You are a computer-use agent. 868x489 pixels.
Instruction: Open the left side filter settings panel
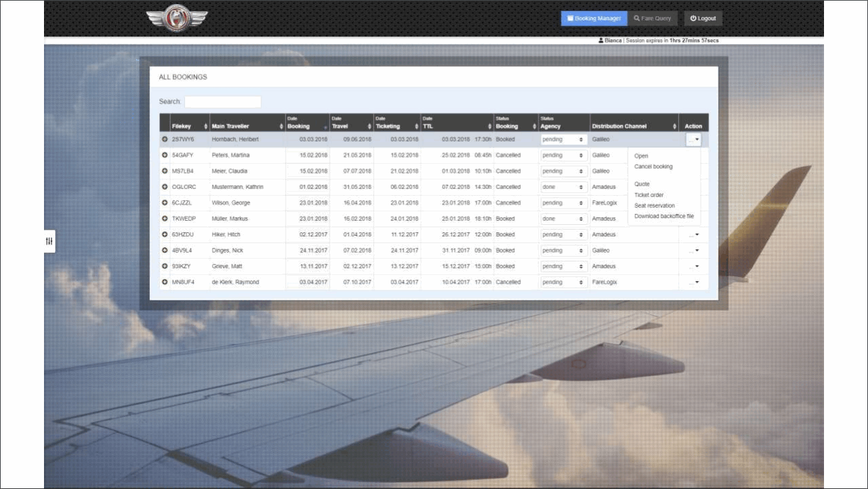pyautogui.click(x=49, y=241)
